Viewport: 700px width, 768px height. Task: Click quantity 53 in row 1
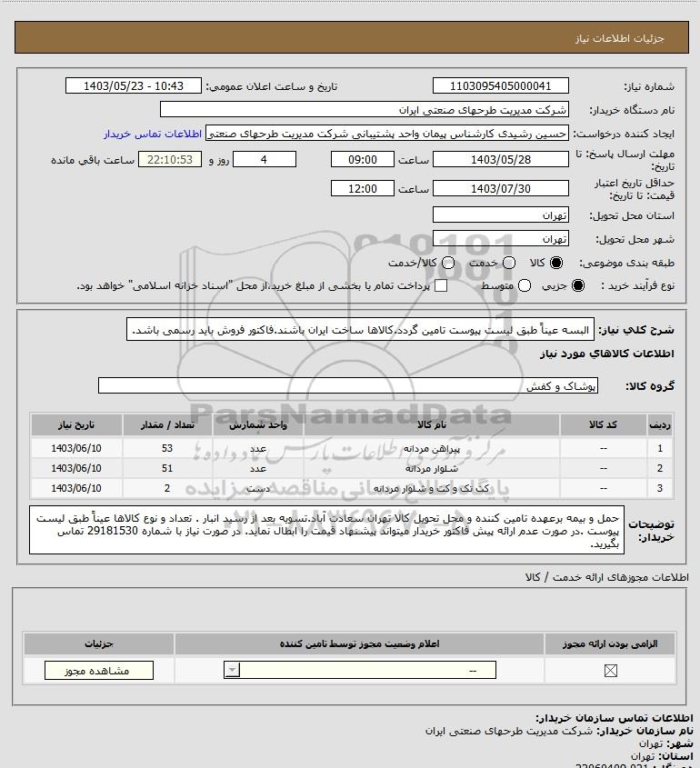[167, 448]
